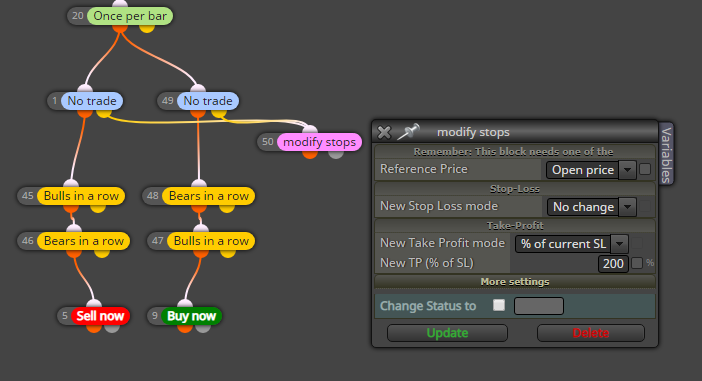
Task: Click the Change Status to color field
Action: pos(539,306)
